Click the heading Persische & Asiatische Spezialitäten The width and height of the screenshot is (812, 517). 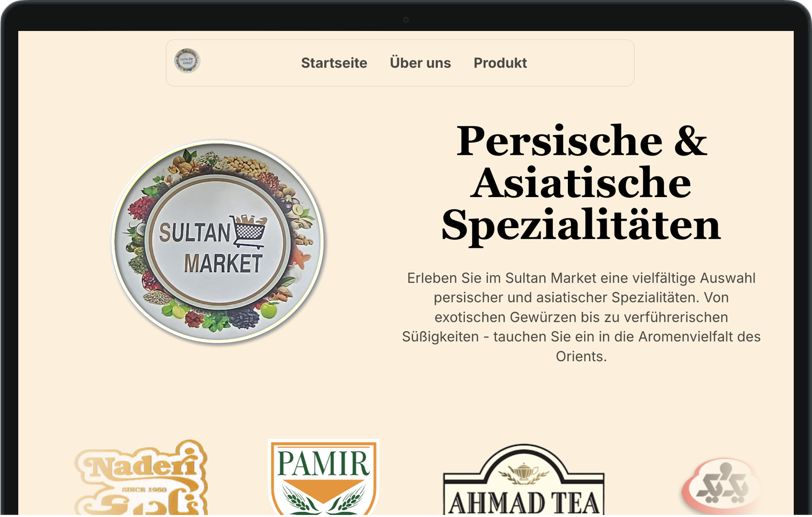click(581, 183)
